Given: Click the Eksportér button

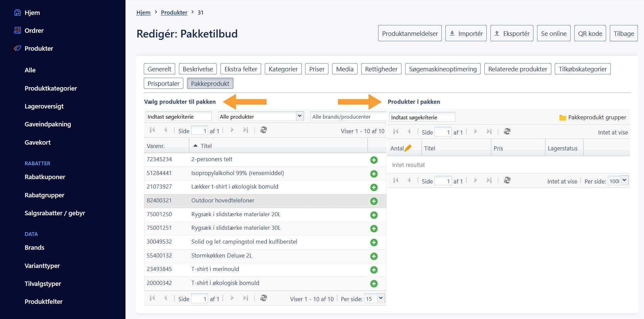Looking at the screenshot, I should [x=511, y=33].
